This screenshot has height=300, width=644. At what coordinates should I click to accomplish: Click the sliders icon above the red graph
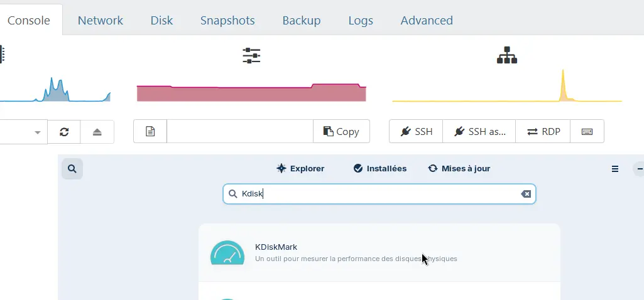point(251,56)
